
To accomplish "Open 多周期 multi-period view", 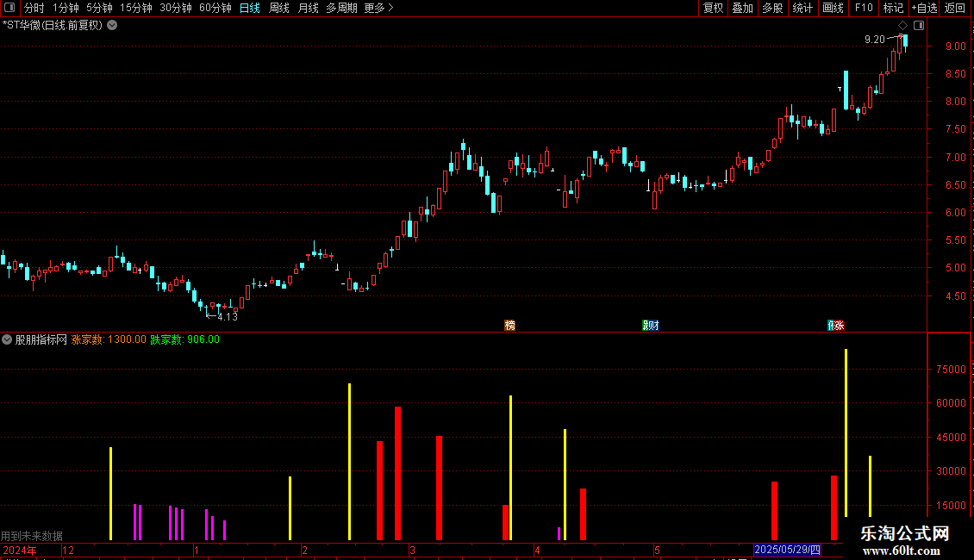I will pyautogui.click(x=341, y=8).
